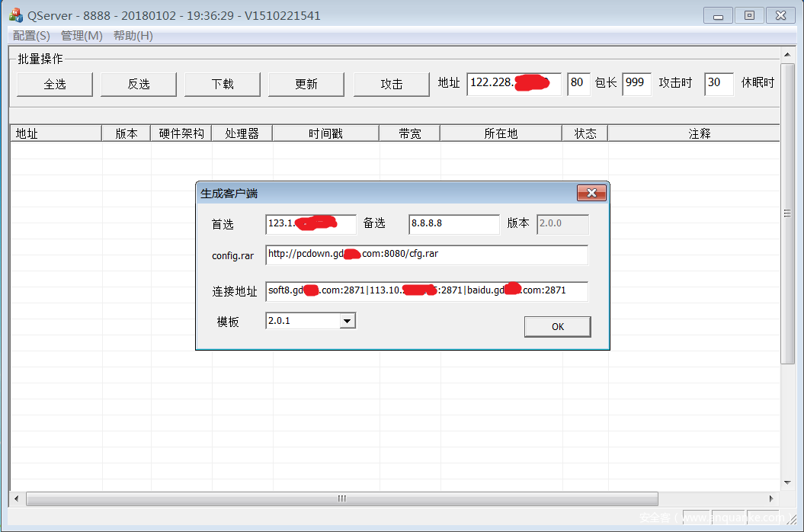Screen dimensions: 804x532
Task: Sort by the 硬件架构 column header
Action: [x=181, y=133]
